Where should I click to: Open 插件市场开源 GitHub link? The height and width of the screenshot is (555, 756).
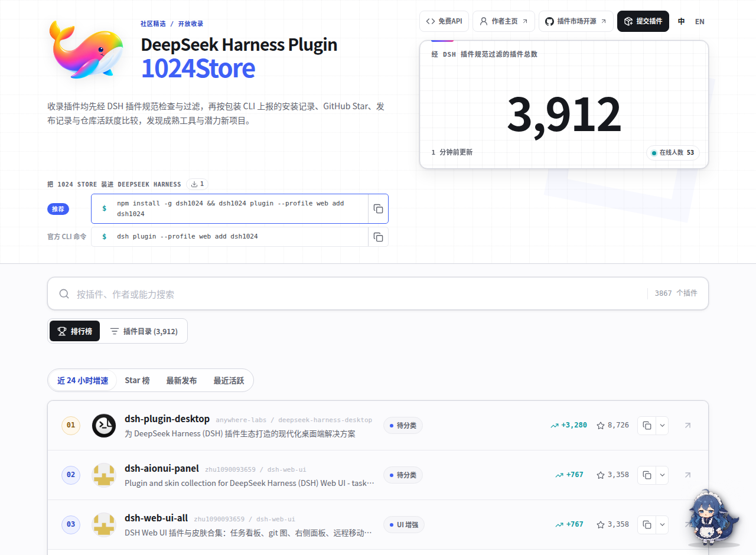pyautogui.click(x=576, y=21)
